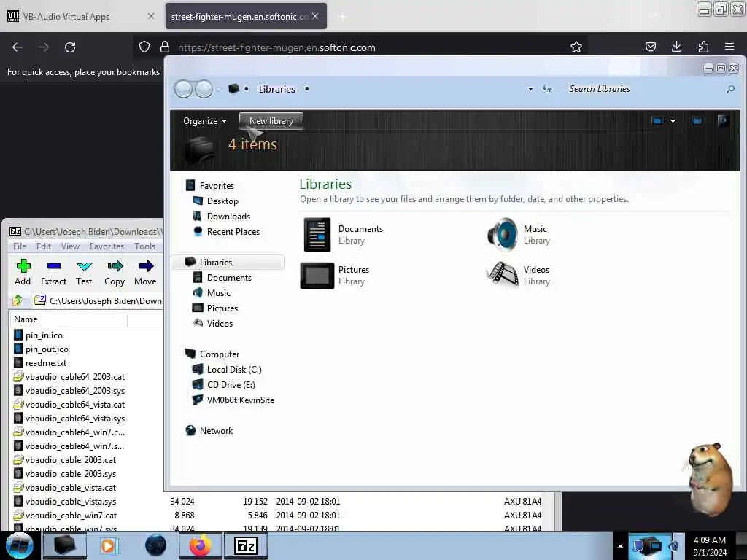Screen dimensions: 747x560
Task: Open the recent pages dropdown beside nav buttons
Action: coord(217,89)
